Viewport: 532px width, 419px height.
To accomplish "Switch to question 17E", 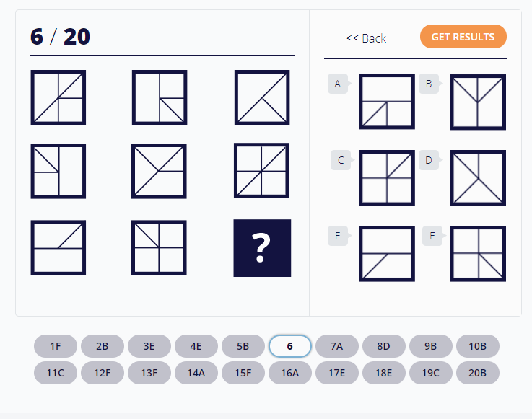I will point(337,373).
